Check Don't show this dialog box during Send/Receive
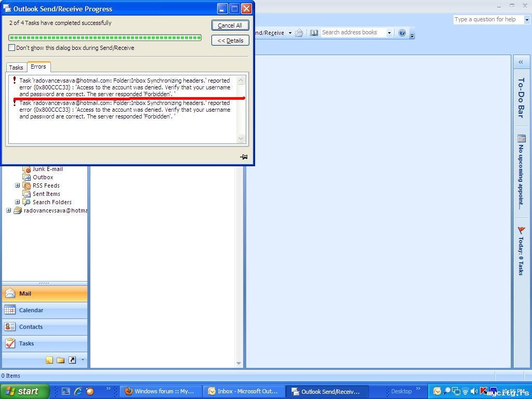 (12, 48)
